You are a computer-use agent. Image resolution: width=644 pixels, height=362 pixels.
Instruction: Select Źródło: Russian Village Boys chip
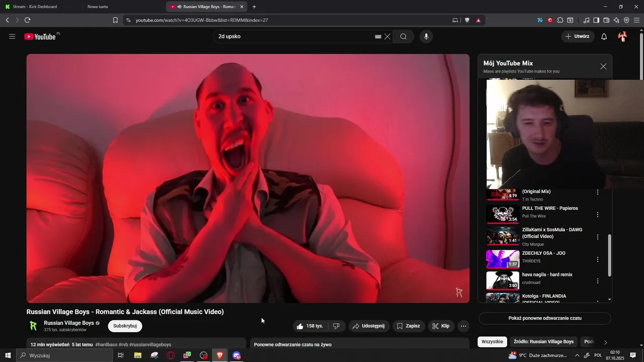pyautogui.click(x=543, y=341)
